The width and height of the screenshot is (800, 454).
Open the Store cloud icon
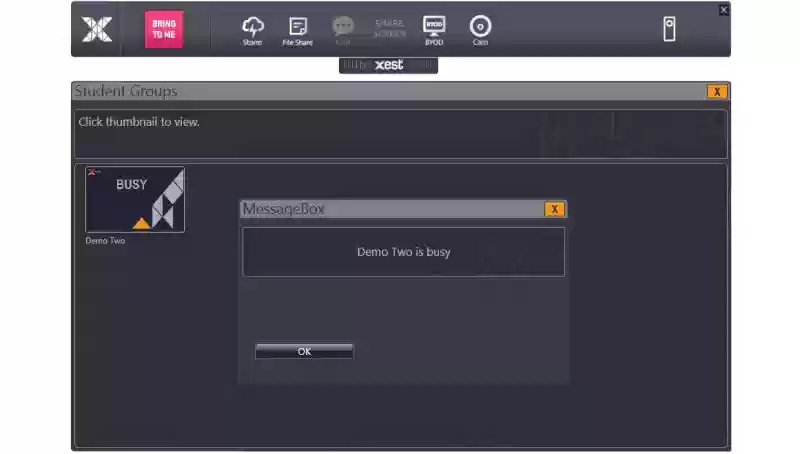point(253,31)
